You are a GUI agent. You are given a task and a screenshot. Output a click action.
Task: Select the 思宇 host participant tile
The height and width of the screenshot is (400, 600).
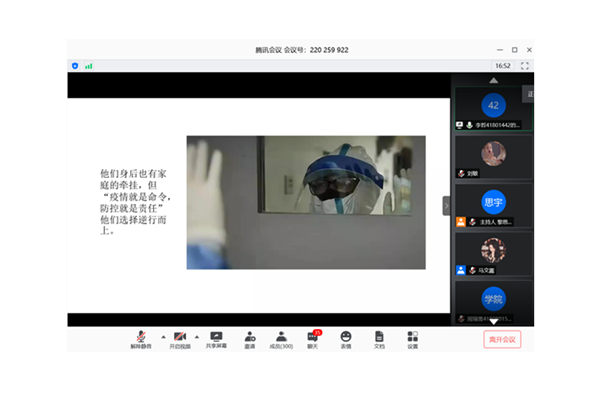point(492,205)
